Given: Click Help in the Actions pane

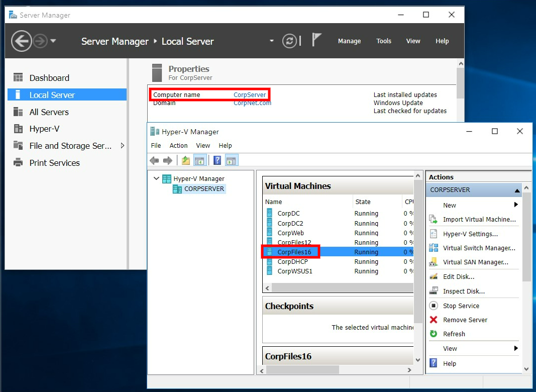Looking at the screenshot, I should coord(473,363).
